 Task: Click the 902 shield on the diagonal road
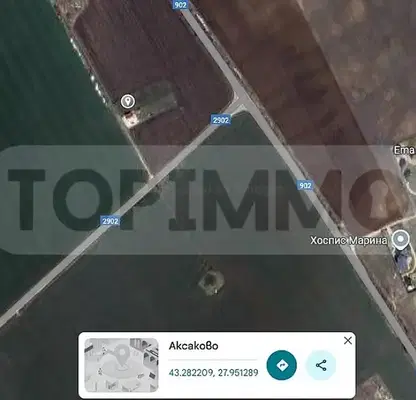pos(305,185)
